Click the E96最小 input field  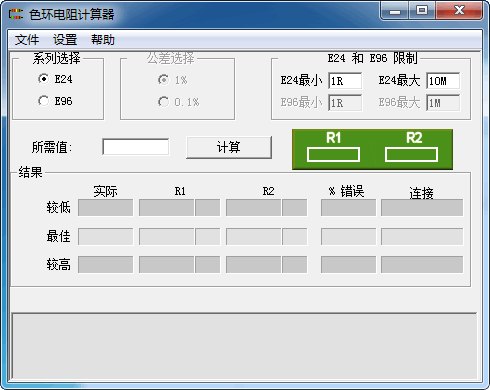tap(345, 103)
